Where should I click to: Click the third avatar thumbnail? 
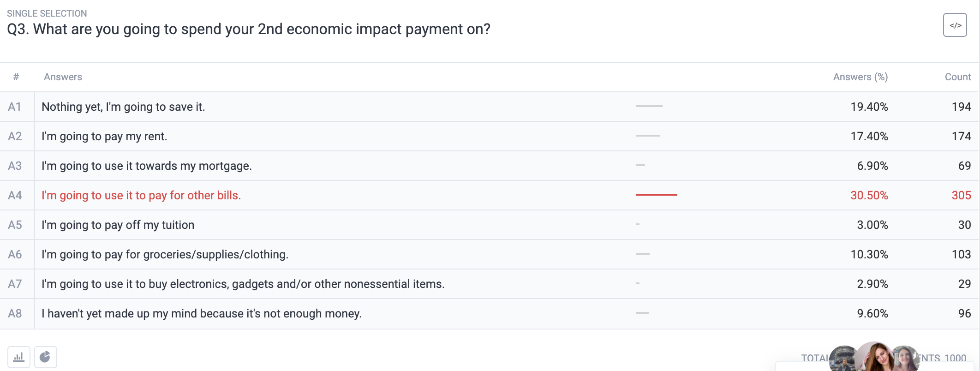click(x=904, y=359)
